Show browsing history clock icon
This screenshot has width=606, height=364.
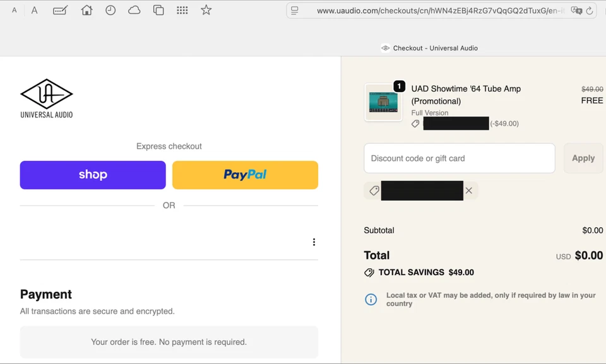point(110,10)
